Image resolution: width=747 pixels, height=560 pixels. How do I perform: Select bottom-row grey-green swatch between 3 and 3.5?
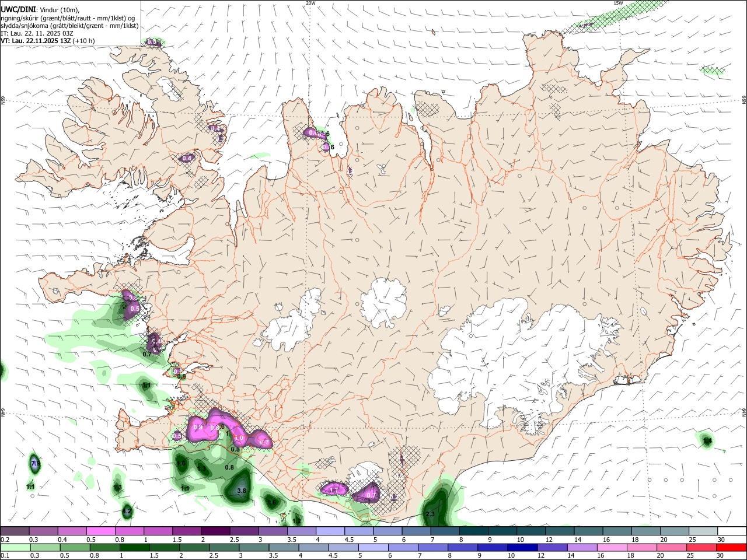254,547
